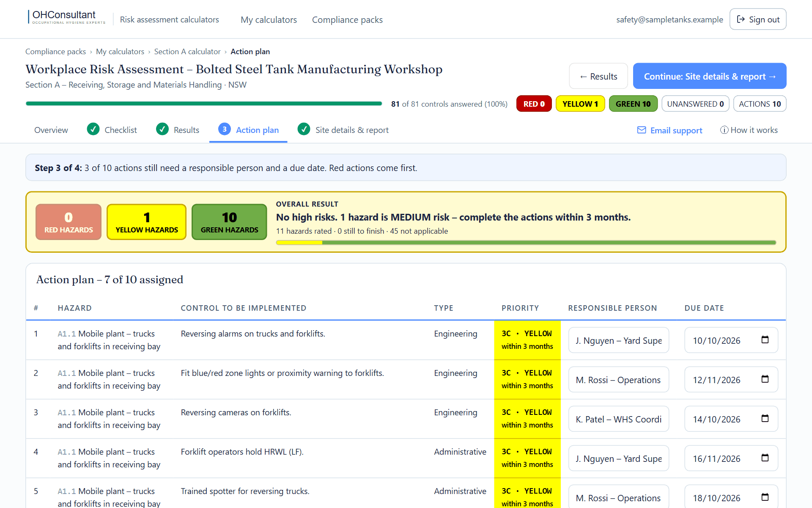Click the OHConsultant logo
812x508 pixels.
66,17
